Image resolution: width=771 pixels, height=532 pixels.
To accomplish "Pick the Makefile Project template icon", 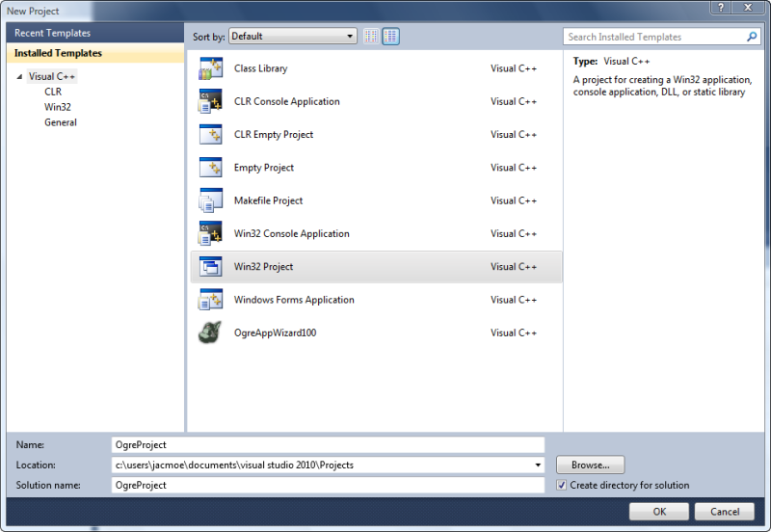I will 210,200.
